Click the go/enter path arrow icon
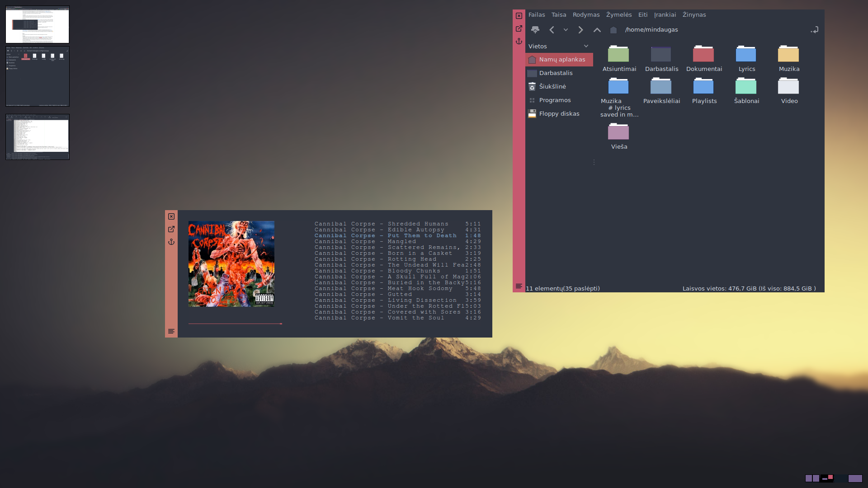 tap(815, 30)
